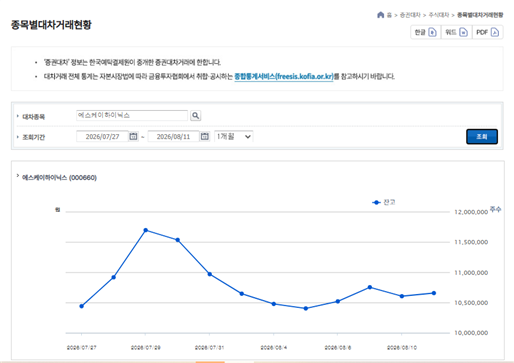
Task: Open 주식대차 breadcrumb item
Action: pyautogui.click(x=439, y=15)
